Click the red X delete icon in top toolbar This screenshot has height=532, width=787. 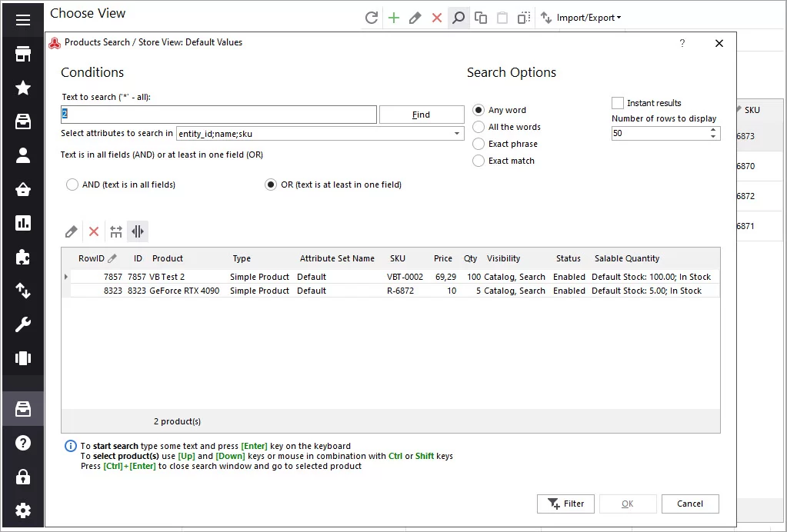pyautogui.click(x=437, y=18)
